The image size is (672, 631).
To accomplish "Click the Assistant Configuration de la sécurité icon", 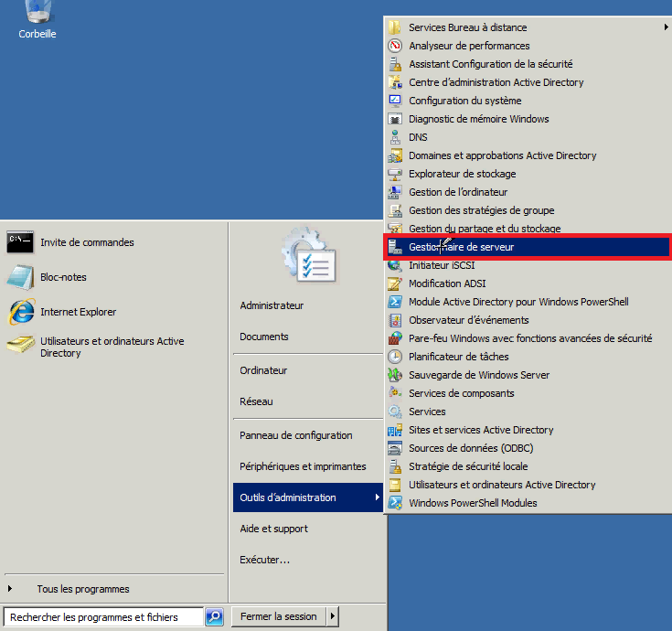I will pos(395,64).
